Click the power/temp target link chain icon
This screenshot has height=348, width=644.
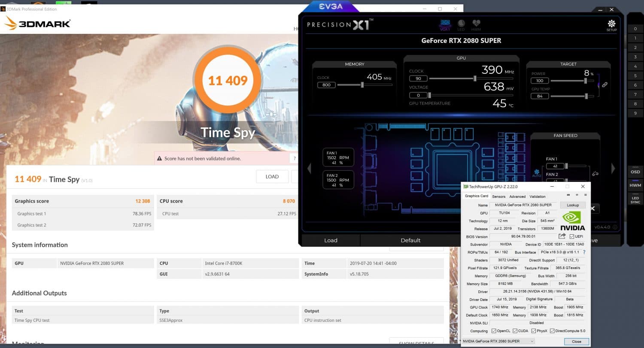[x=605, y=85]
